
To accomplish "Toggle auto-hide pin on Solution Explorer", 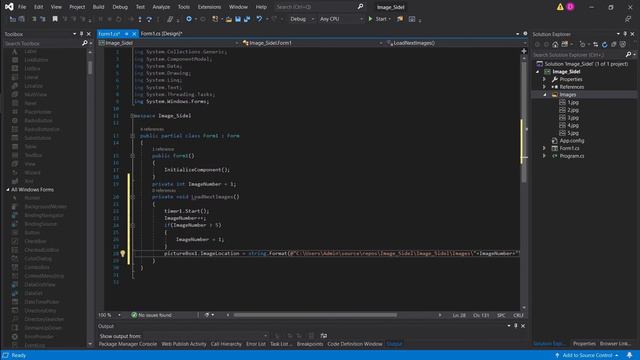I will tap(625, 34).
